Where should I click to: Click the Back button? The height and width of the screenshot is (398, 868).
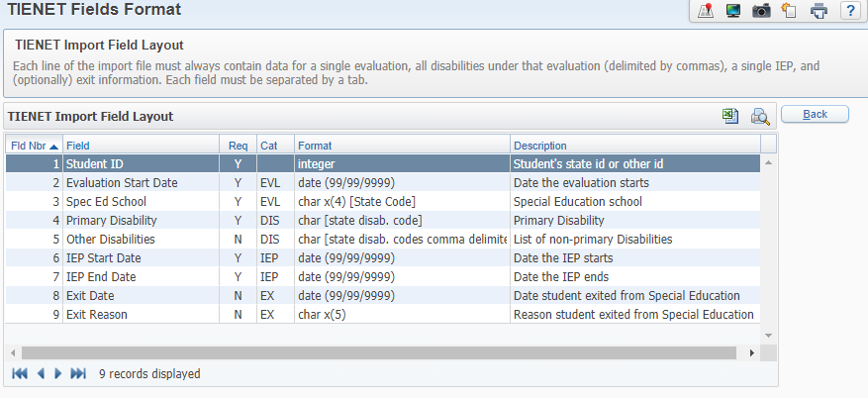(x=815, y=114)
